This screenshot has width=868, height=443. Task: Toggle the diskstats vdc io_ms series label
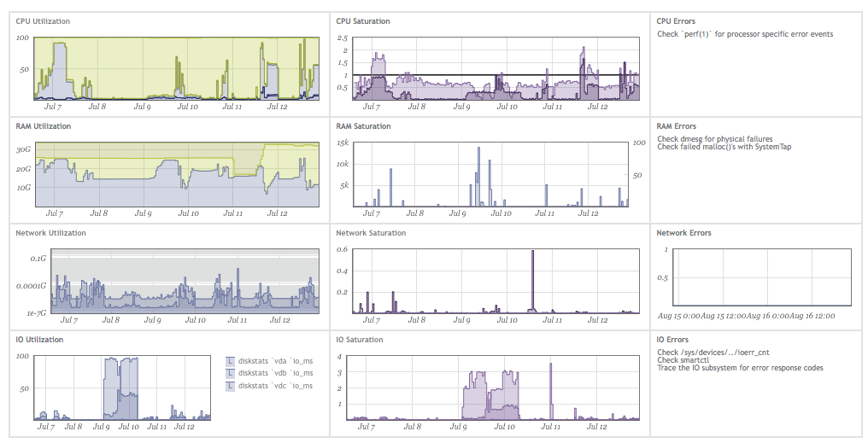[275, 386]
